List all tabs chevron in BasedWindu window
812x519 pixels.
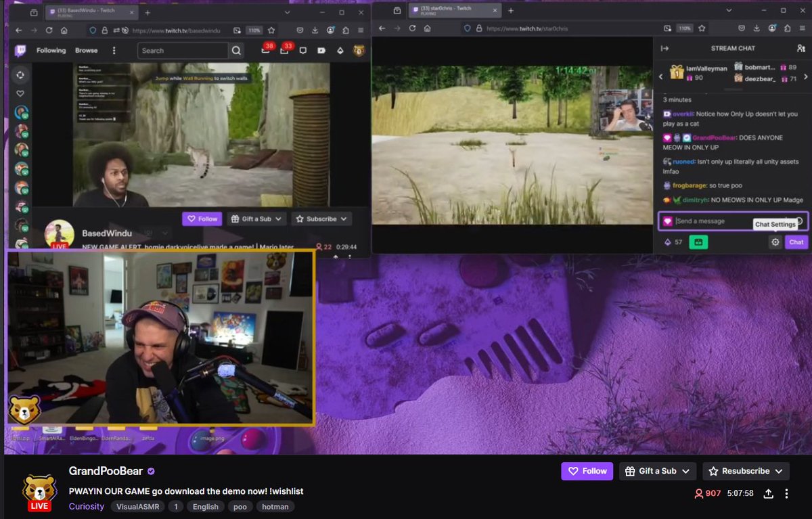[286, 13]
